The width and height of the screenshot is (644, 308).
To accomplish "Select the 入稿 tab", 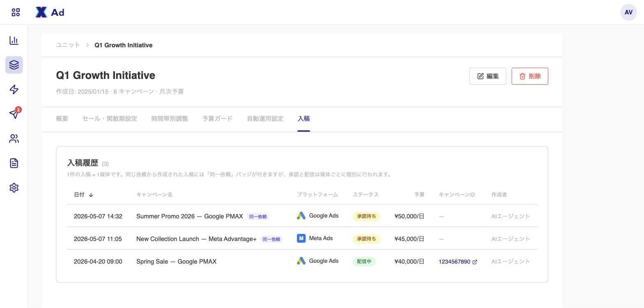I will point(304,119).
